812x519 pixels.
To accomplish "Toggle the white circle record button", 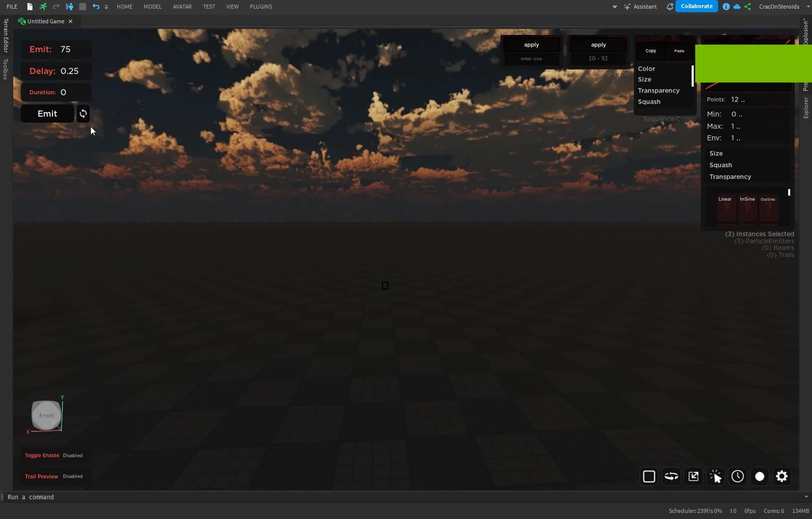I will (x=760, y=476).
